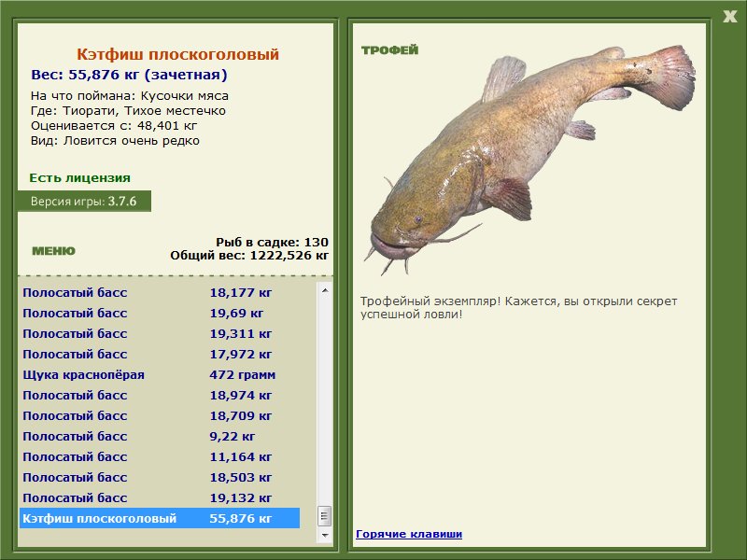
Task: Click the Версия игры: 3.7.6 badge
Action: coord(84,201)
